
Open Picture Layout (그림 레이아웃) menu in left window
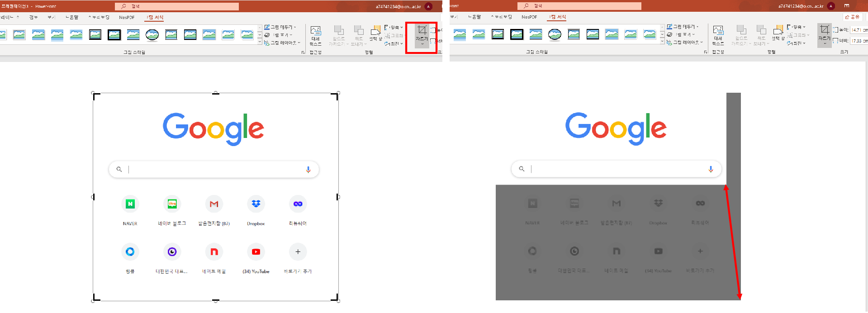click(x=282, y=43)
